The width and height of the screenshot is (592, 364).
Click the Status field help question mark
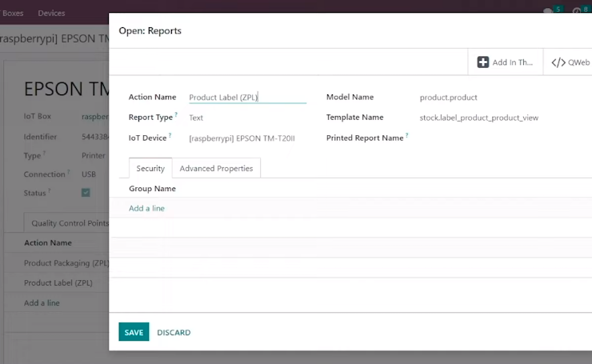pos(49,190)
